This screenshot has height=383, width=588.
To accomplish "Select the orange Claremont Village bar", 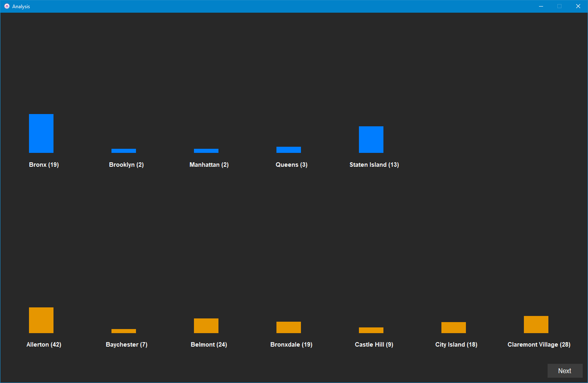I will click(536, 325).
